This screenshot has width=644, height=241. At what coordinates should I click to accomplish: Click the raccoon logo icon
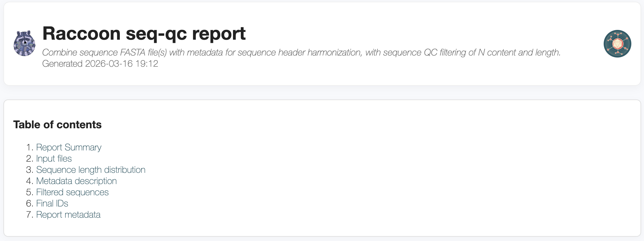click(x=24, y=43)
